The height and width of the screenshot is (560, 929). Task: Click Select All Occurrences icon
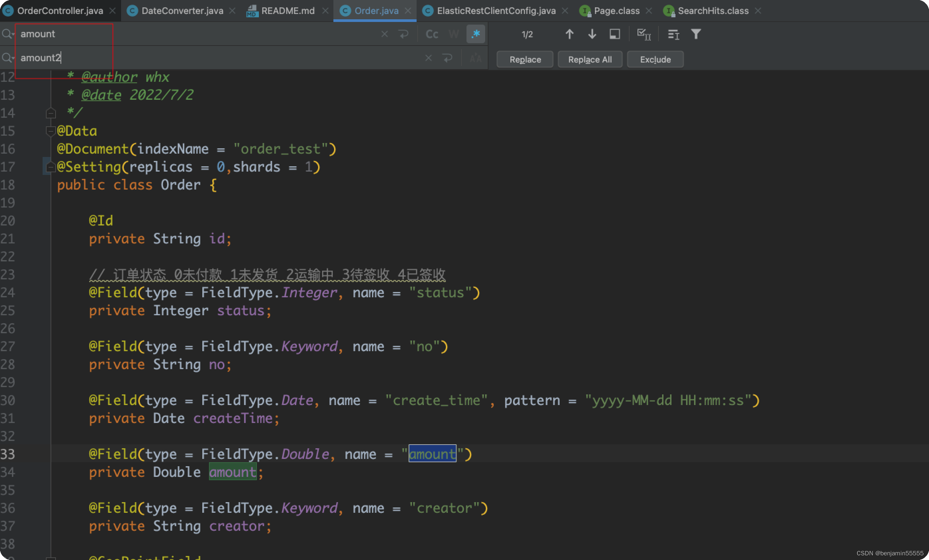(644, 34)
